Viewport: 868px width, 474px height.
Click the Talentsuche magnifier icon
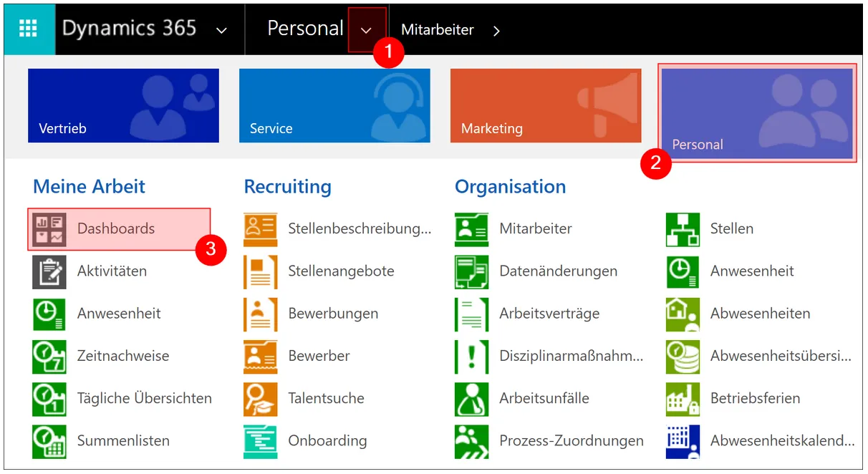(x=260, y=399)
